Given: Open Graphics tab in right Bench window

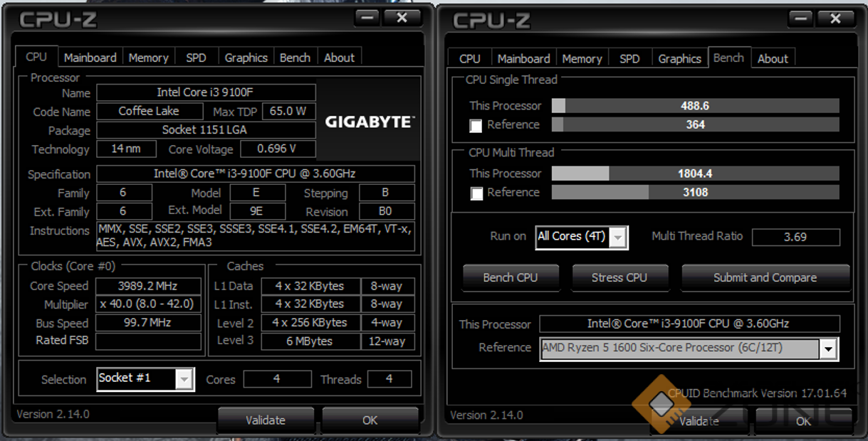Looking at the screenshot, I should pyautogui.click(x=679, y=58).
